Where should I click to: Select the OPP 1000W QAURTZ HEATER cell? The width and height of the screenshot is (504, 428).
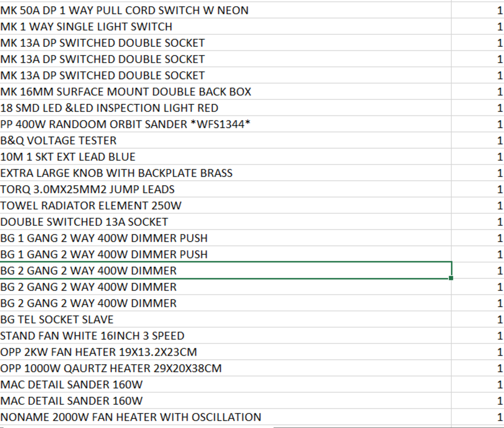click(x=225, y=368)
